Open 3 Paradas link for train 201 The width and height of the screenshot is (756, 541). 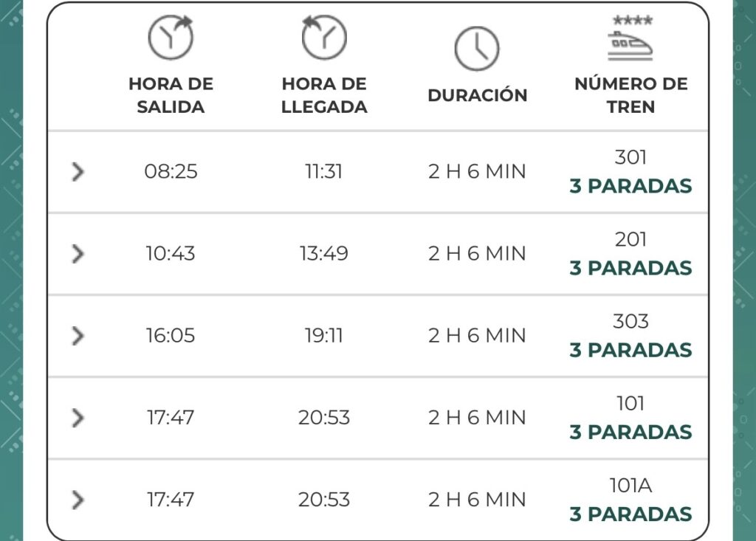coord(630,268)
